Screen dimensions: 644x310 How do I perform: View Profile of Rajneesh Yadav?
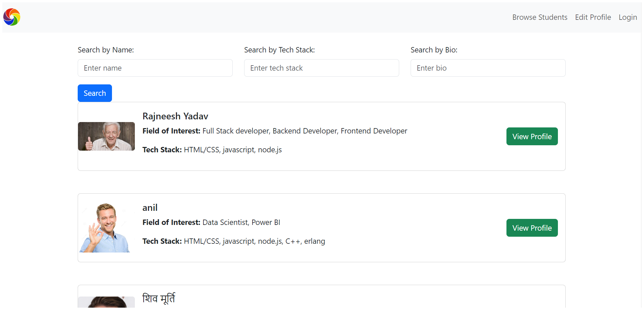(532, 137)
